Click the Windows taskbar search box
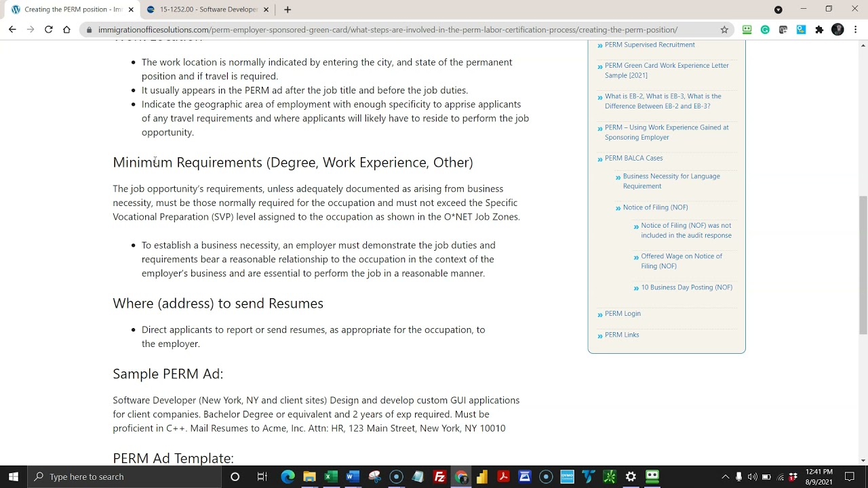868x488 pixels. tap(125, 476)
